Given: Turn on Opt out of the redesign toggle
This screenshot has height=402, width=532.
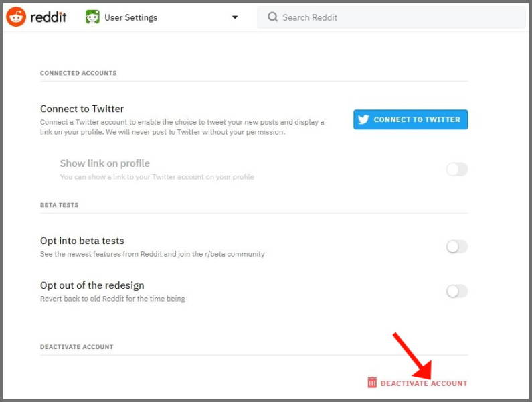Looking at the screenshot, I should [x=456, y=291].
